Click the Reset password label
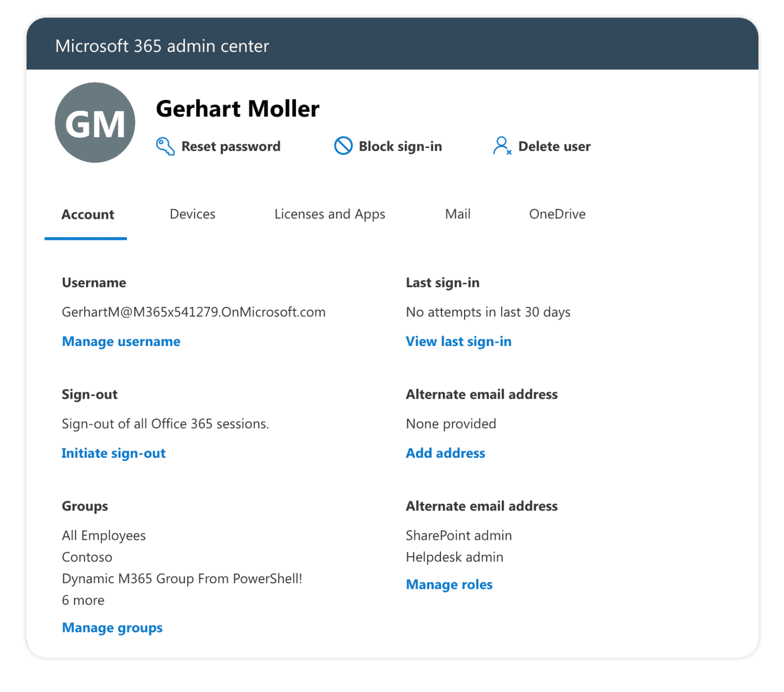Screen dimensions: 784x692 coord(231,146)
